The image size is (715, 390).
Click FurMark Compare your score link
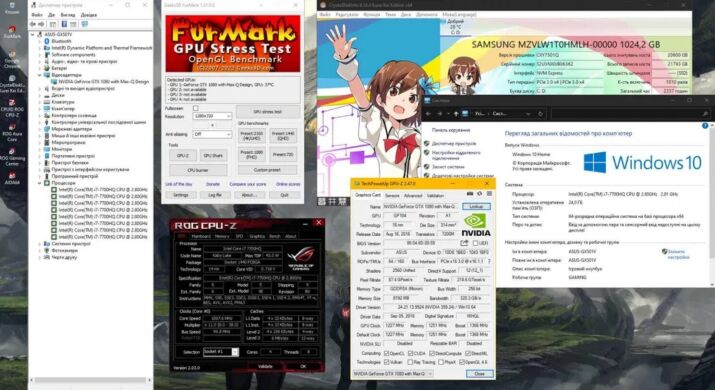point(248,184)
